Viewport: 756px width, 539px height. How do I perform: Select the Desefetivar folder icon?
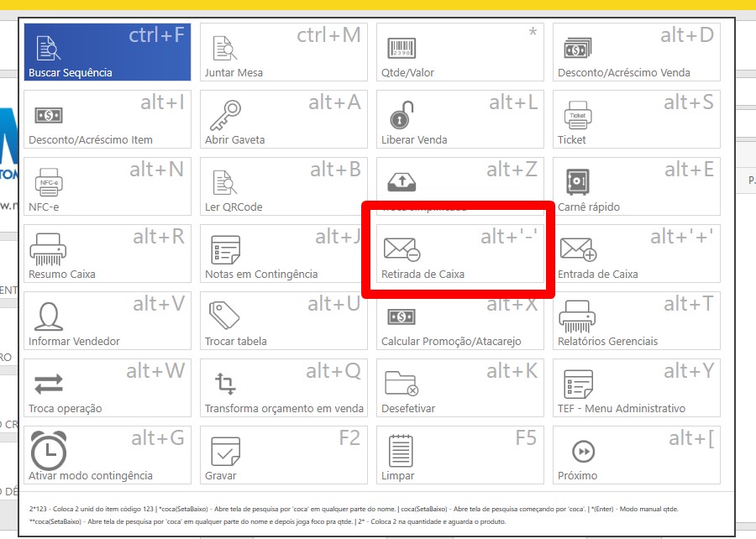[x=401, y=384]
